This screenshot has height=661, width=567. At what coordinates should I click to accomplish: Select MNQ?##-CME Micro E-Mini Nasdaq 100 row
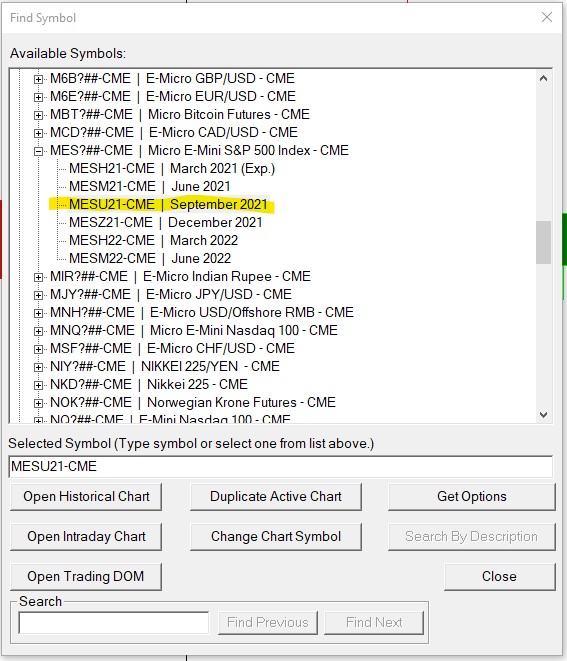(x=193, y=330)
